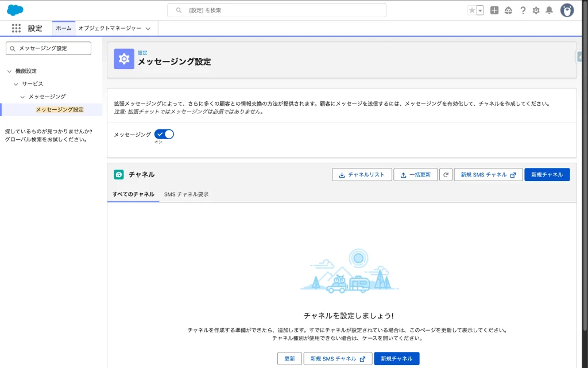
Task: Expand the オブジェクトマネージャー tab dropdown chevron
Action: pos(148,28)
